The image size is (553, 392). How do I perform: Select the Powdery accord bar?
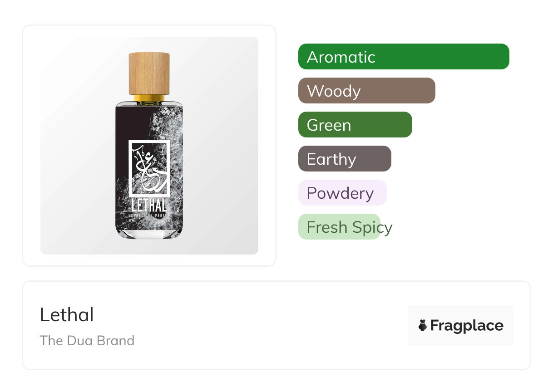[342, 193]
